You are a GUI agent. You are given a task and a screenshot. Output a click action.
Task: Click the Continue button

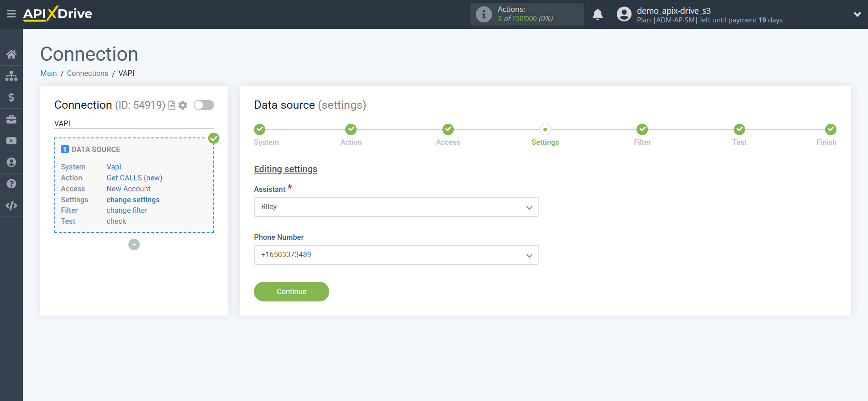click(291, 291)
